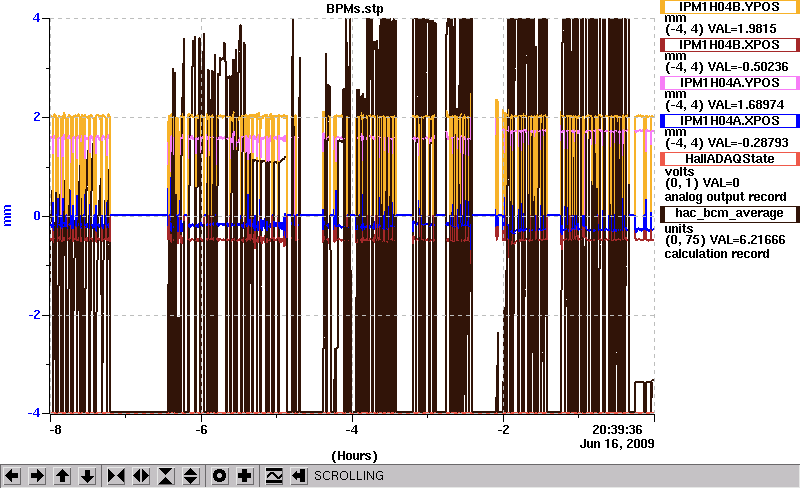Click the waveform graph refresh icon
Image resolution: width=800 pixels, height=488 pixels.
click(x=274, y=476)
